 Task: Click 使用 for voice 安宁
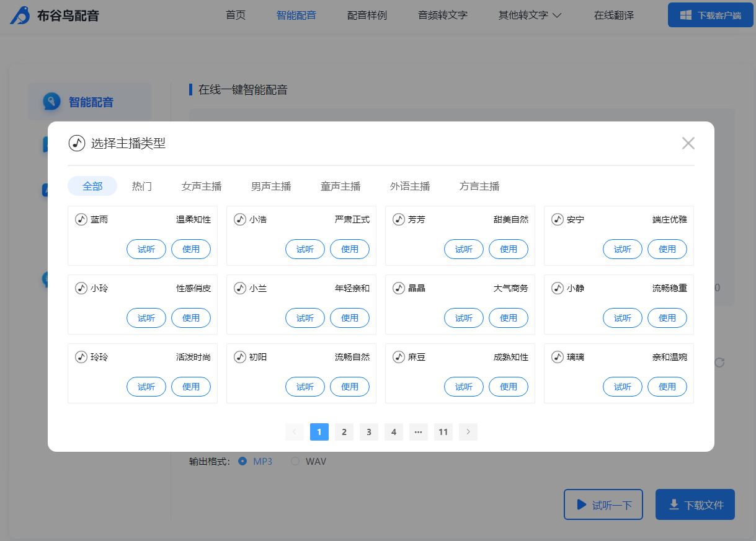pyautogui.click(x=667, y=249)
